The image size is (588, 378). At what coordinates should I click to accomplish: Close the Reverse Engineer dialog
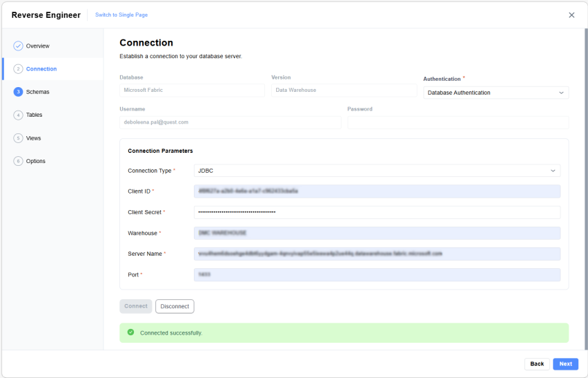click(x=571, y=15)
